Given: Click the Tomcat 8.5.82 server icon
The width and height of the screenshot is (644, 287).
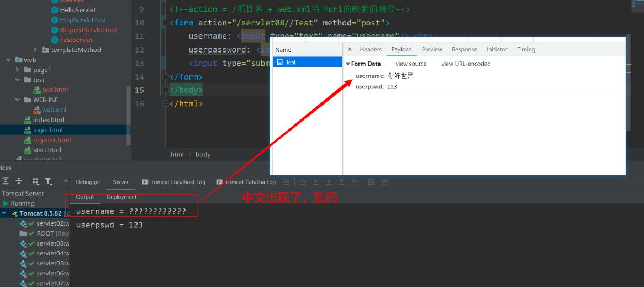Looking at the screenshot, I should point(14,214).
